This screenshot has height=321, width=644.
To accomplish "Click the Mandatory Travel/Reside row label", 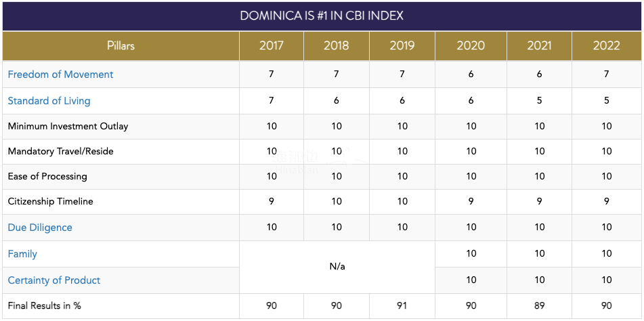I will click(x=61, y=151).
